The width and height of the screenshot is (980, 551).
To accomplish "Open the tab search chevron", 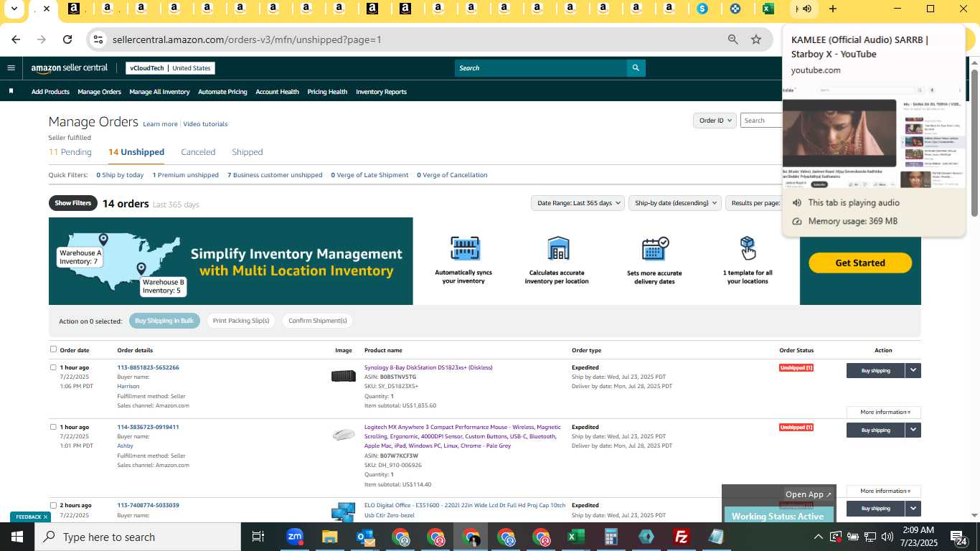I will [x=14, y=9].
